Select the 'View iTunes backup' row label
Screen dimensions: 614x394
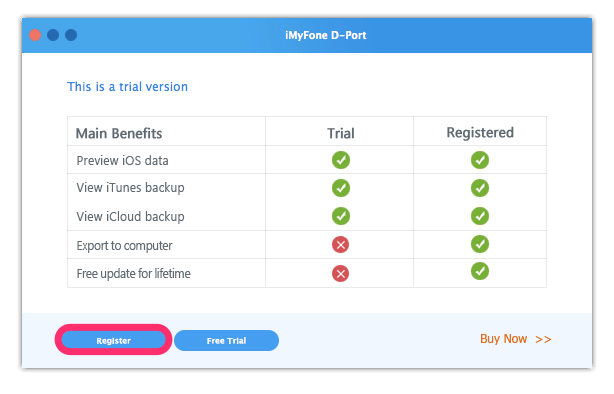130,188
